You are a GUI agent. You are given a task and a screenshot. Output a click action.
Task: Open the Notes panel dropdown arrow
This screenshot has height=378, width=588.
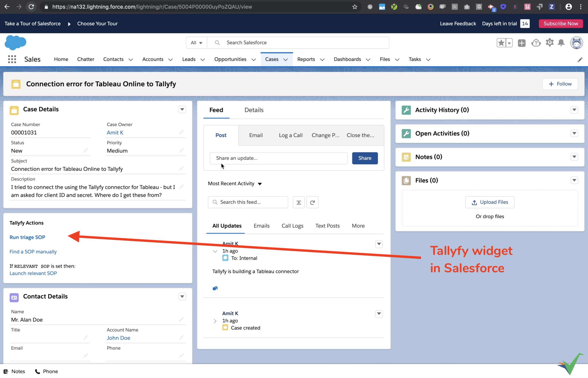[574, 157]
